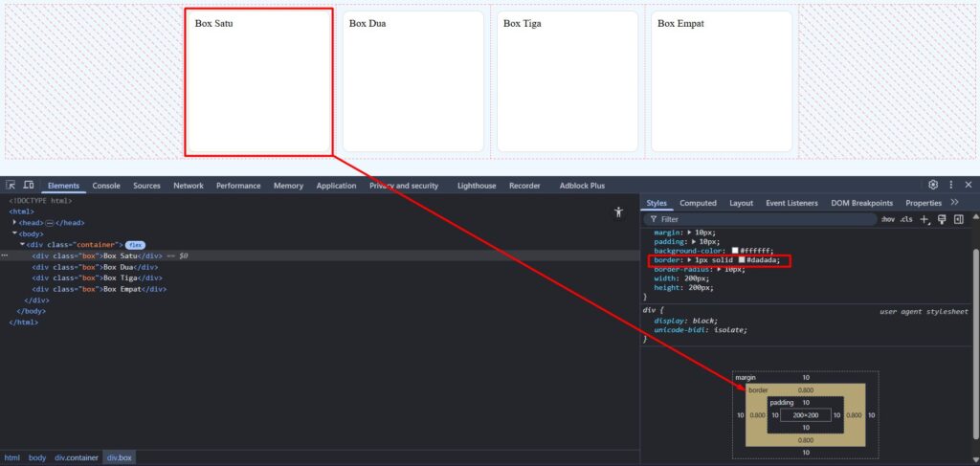Show more Styles pane tabs chevron

tap(954, 203)
